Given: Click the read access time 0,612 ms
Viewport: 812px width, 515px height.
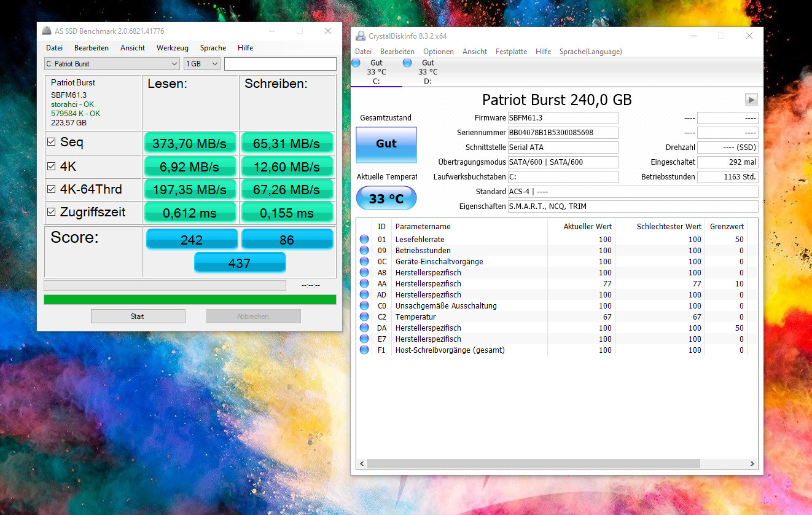Looking at the screenshot, I should tap(190, 213).
